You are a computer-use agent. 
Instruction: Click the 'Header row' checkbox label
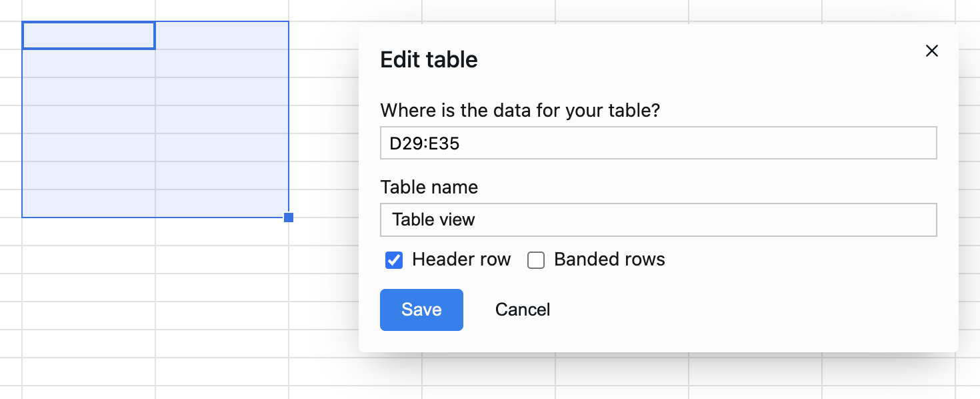[461, 260]
